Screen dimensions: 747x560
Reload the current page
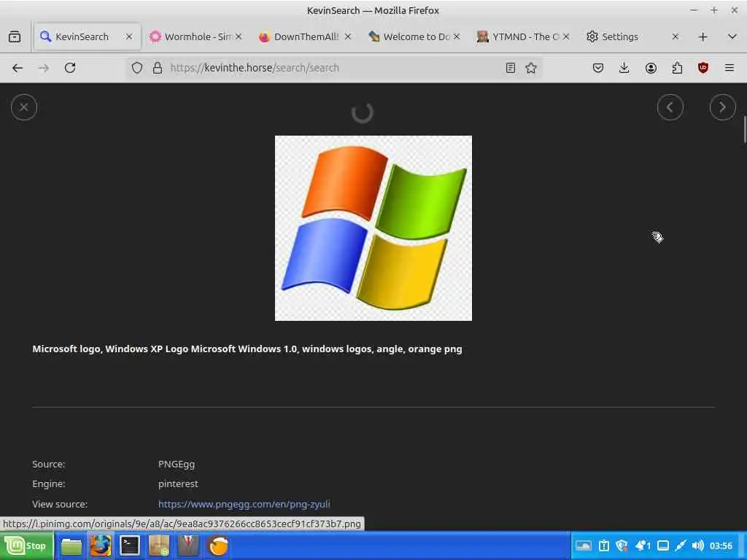click(x=70, y=68)
